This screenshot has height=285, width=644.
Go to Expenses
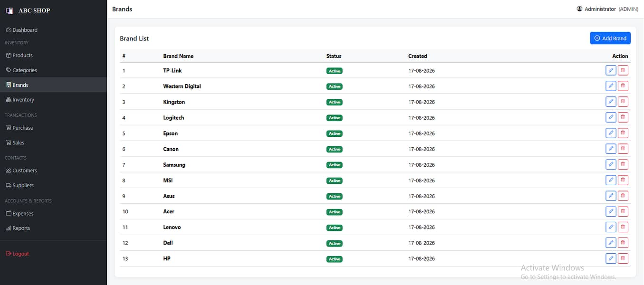click(53, 214)
